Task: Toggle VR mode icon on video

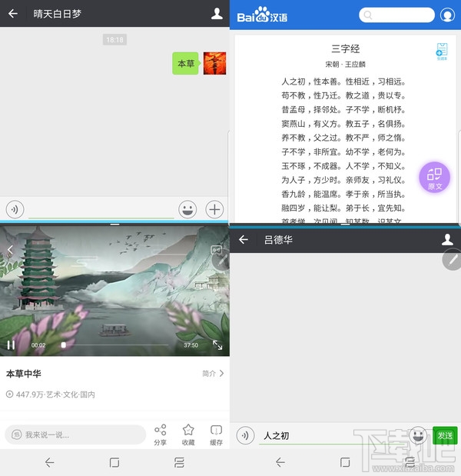Action: [x=216, y=250]
